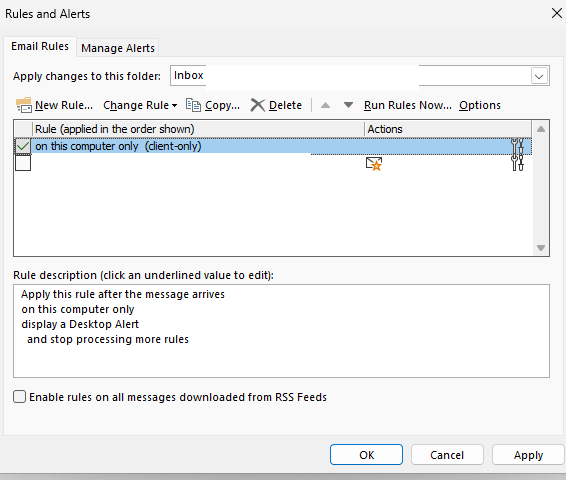Screen dimensions: 566x484
Task: Move selected rule down with arrow
Action: click(348, 105)
